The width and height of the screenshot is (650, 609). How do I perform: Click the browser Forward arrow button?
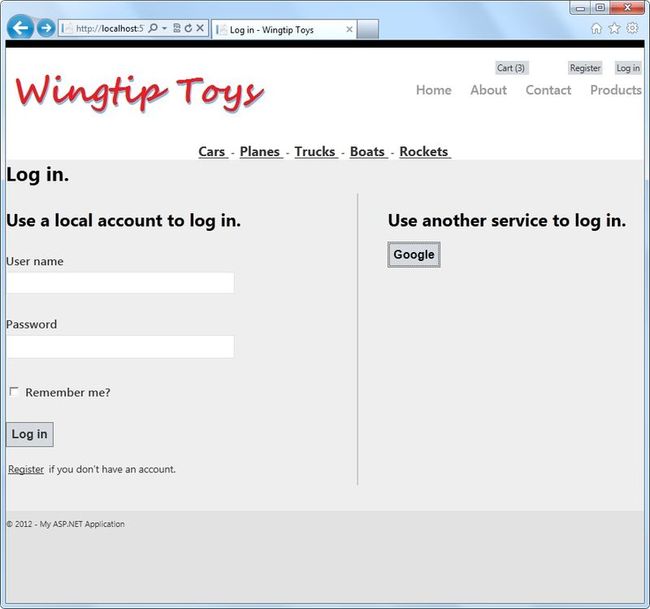pos(46,28)
